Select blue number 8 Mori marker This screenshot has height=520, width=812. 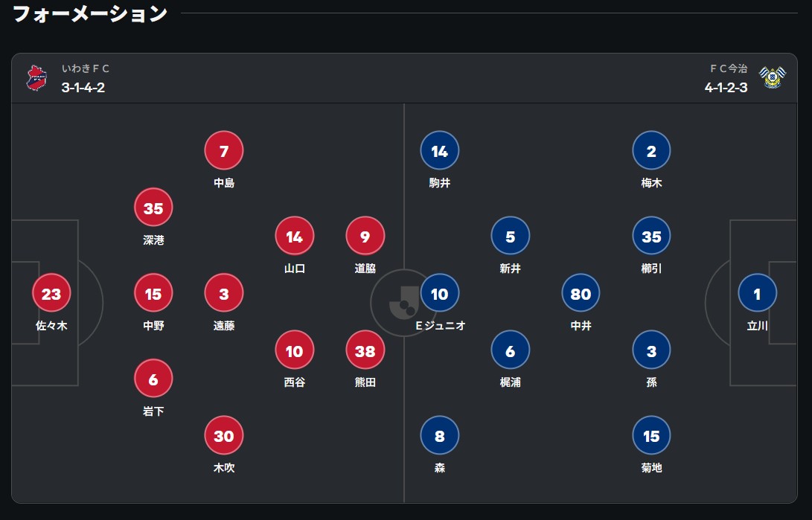click(x=440, y=436)
